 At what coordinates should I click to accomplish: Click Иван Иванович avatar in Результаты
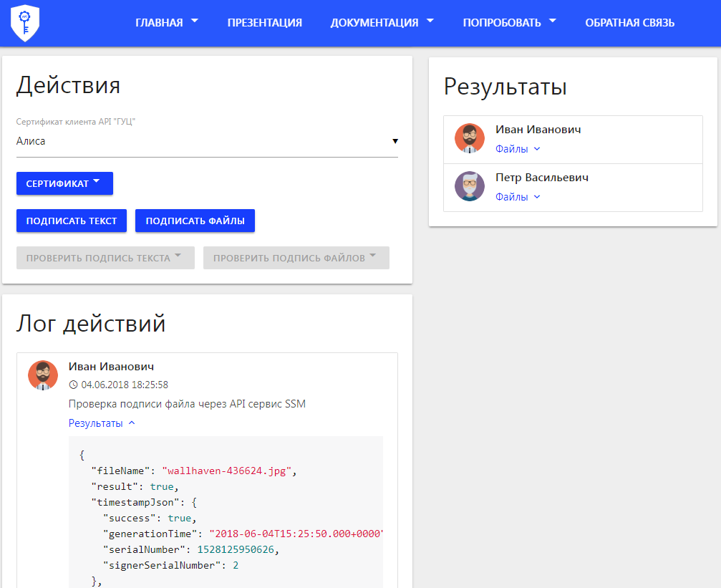click(x=470, y=138)
